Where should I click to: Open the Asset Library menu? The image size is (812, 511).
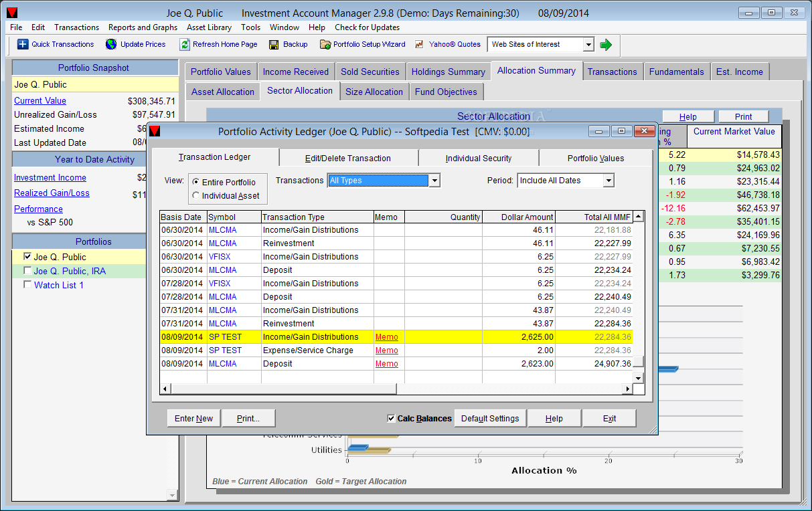pyautogui.click(x=209, y=27)
